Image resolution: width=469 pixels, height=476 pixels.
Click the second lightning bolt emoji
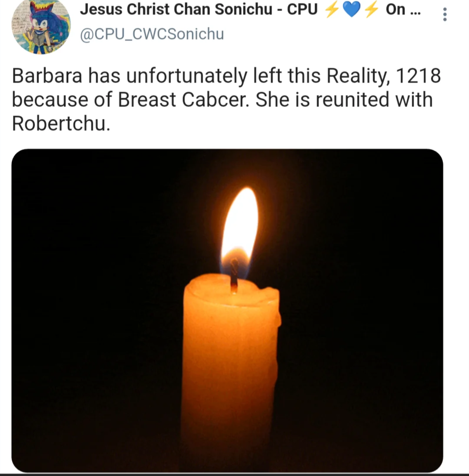(x=371, y=9)
